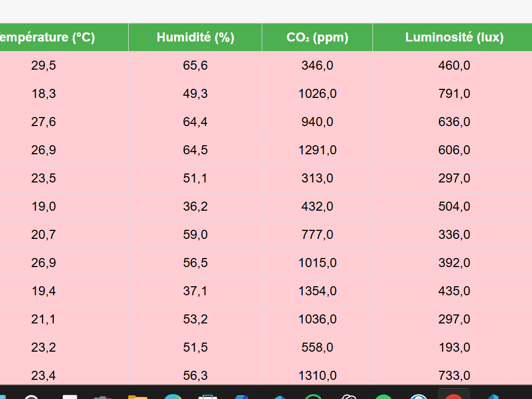Click CO₂ cell 1015,0
The width and height of the screenshot is (532, 399).
pos(317,262)
